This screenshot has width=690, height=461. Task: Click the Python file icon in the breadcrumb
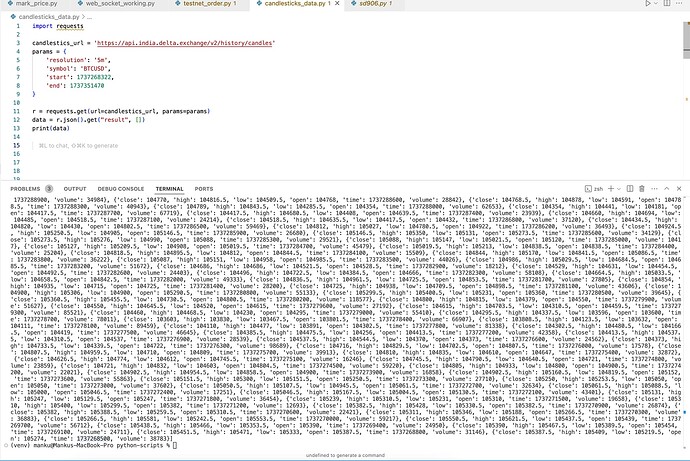coord(13,17)
